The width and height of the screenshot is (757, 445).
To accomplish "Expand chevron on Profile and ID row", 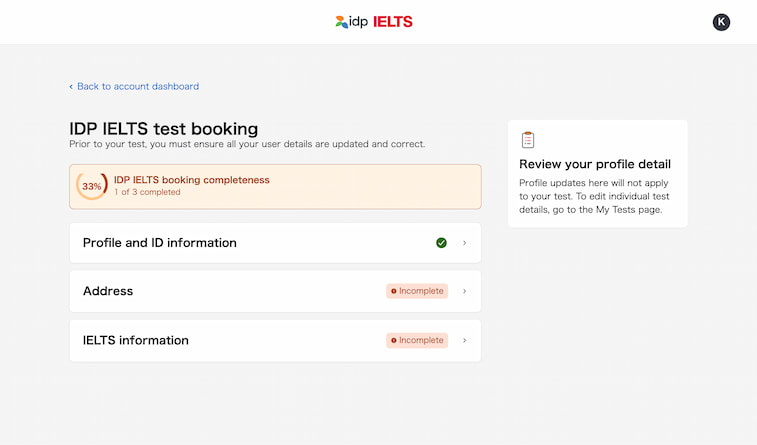I will pyautogui.click(x=464, y=243).
